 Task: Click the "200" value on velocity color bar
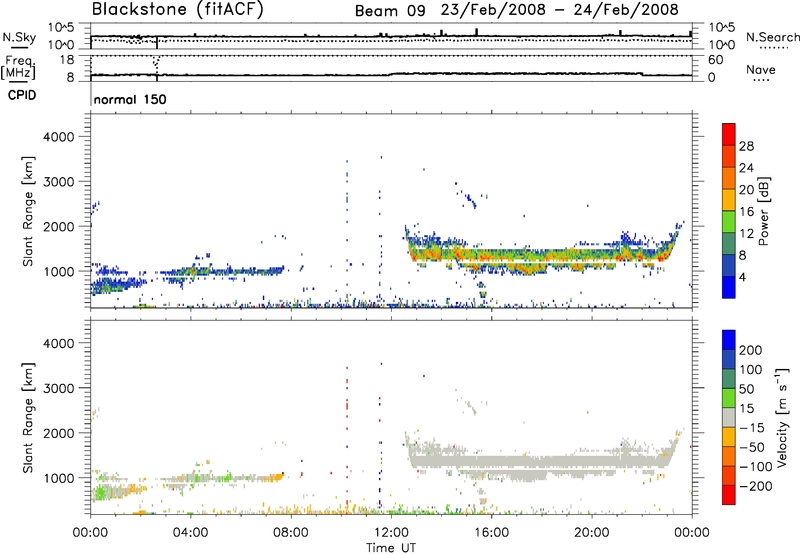click(x=751, y=350)
